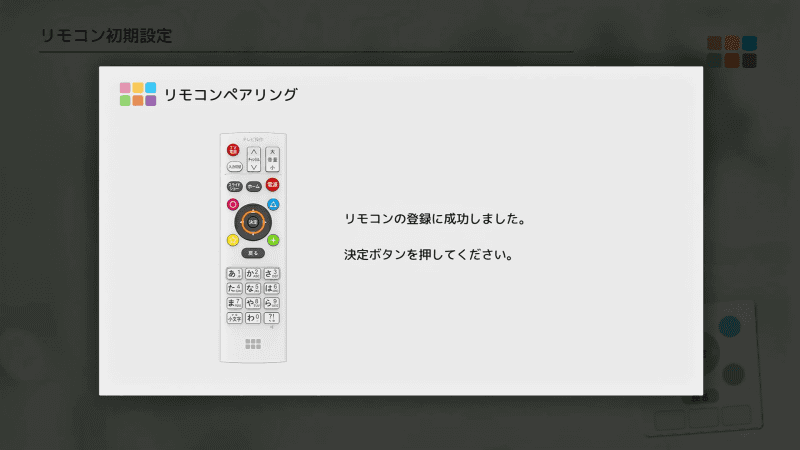The image size is (800, 450).
Task: Click the dimmed six-square logo in background corner
Action: click(x=732, y=52)
